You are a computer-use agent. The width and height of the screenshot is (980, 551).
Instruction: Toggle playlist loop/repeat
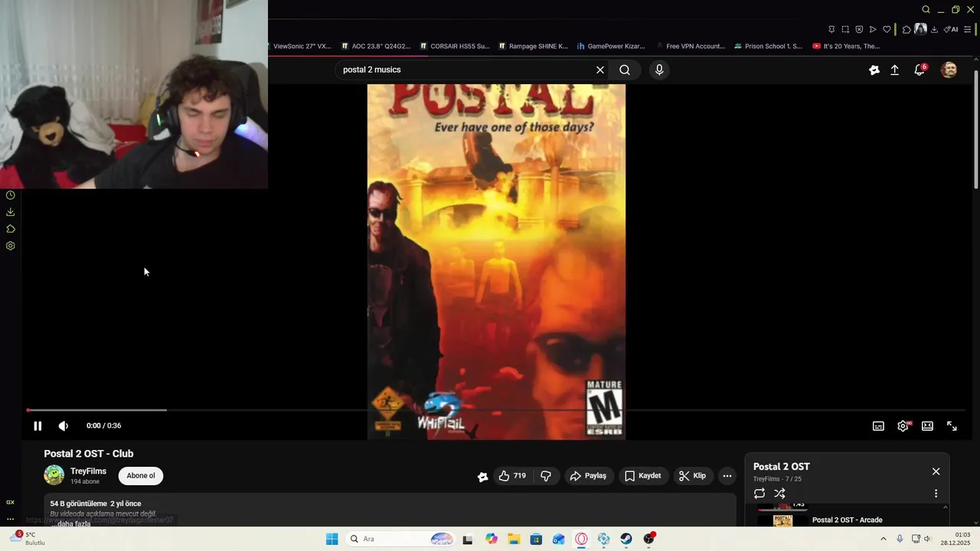pyautogui.click(x=759, y=494)
